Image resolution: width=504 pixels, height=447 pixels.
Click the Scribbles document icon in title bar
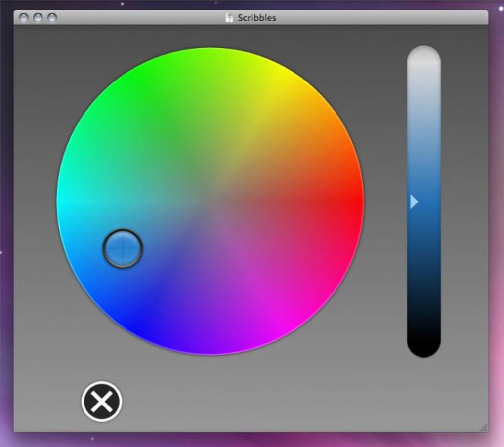point(229,18)
